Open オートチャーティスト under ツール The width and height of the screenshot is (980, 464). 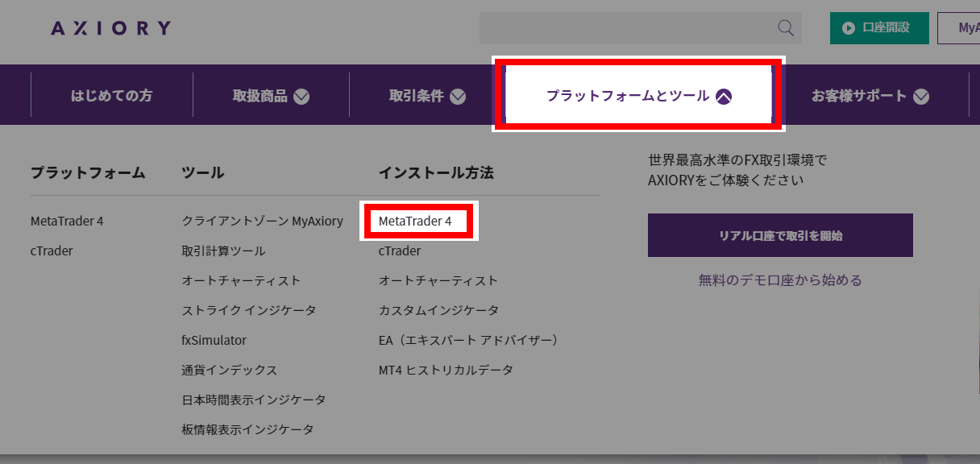[241, 280]
